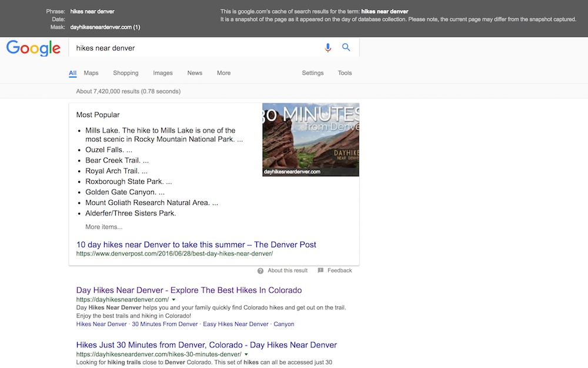This screenshot has height=368, width=588.
Task: Open the Denver Post 10 day hikes link
Action: click(196, 244)
